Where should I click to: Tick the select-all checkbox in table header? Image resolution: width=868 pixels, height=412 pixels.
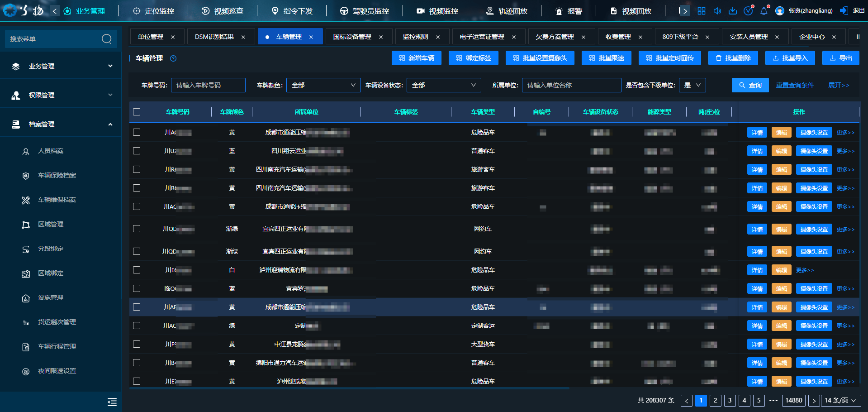pos(137,112)
